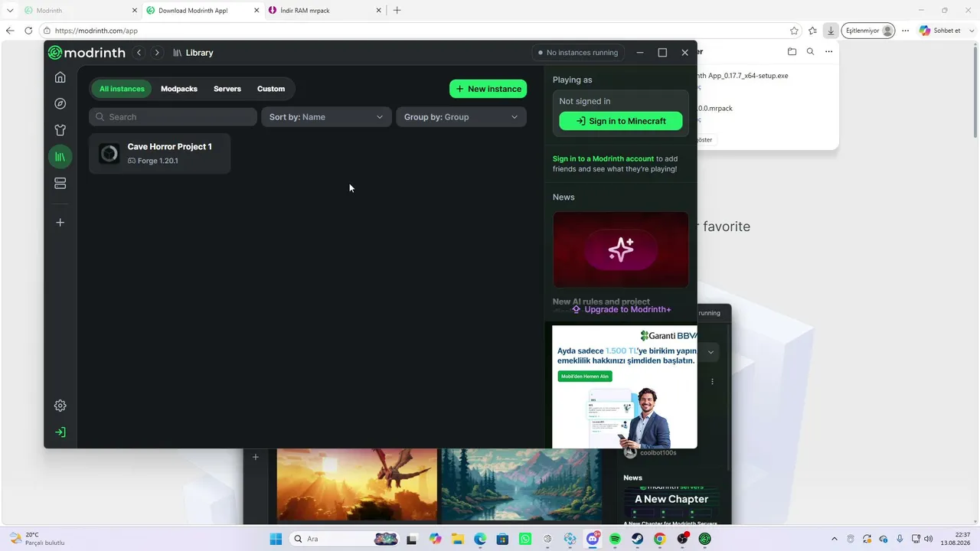Open File Explorer from the taskbar

(x=458, y=539)
